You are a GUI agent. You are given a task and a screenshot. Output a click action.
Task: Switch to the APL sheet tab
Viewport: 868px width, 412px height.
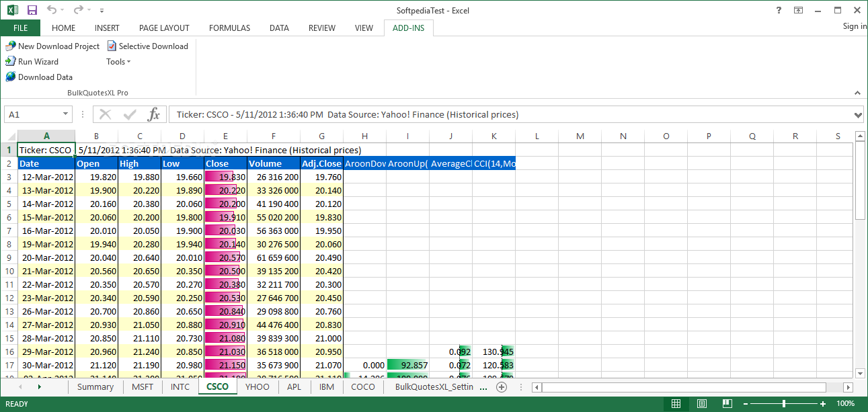point(294,386)
